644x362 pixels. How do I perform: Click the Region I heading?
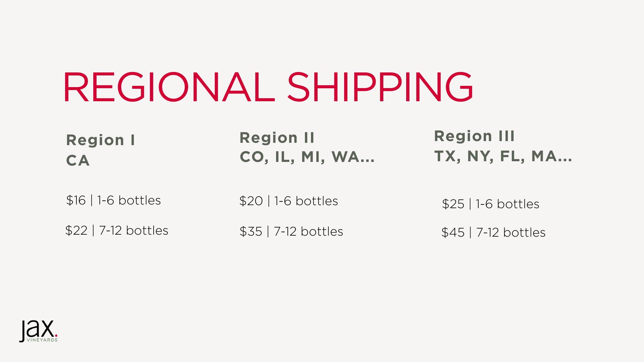(101, 140)
